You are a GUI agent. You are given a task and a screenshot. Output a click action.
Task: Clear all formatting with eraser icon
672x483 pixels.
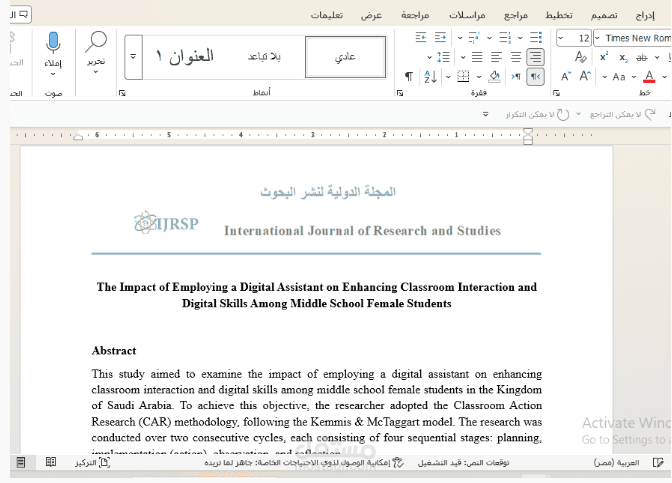click(x=581, y=57)
